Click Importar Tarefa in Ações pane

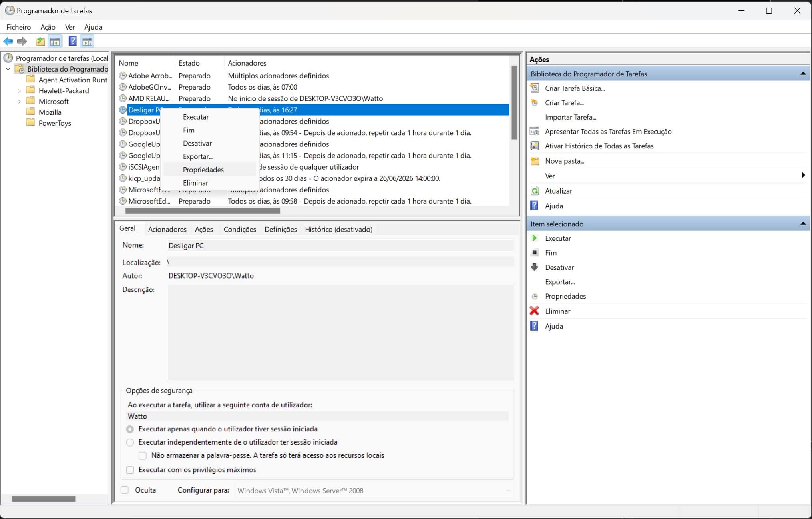(570, 117)
